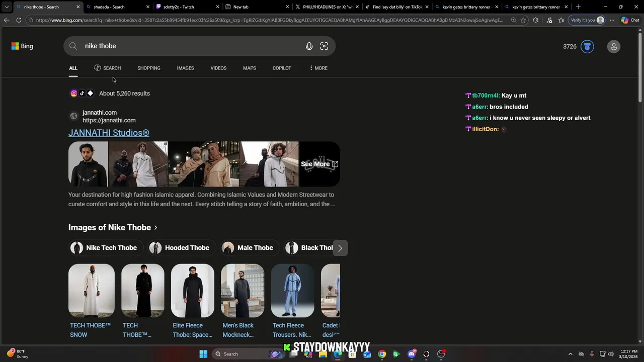
Task: Click See More on JANNATHI image strip
Action: point(319,164)
